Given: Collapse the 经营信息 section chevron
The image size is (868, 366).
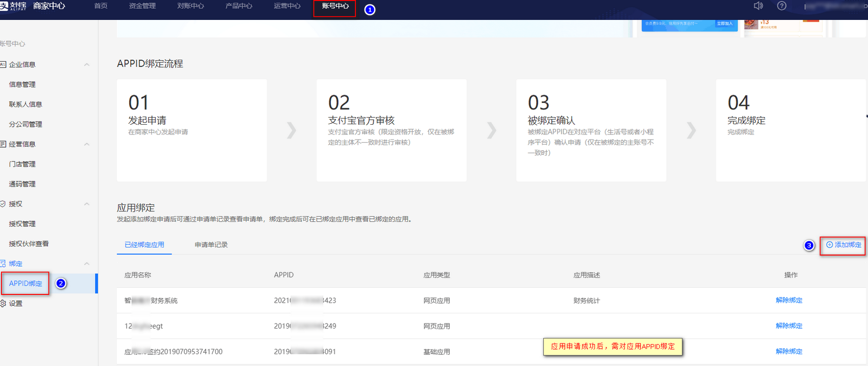Looking at the screenshot, I should 87,144.
